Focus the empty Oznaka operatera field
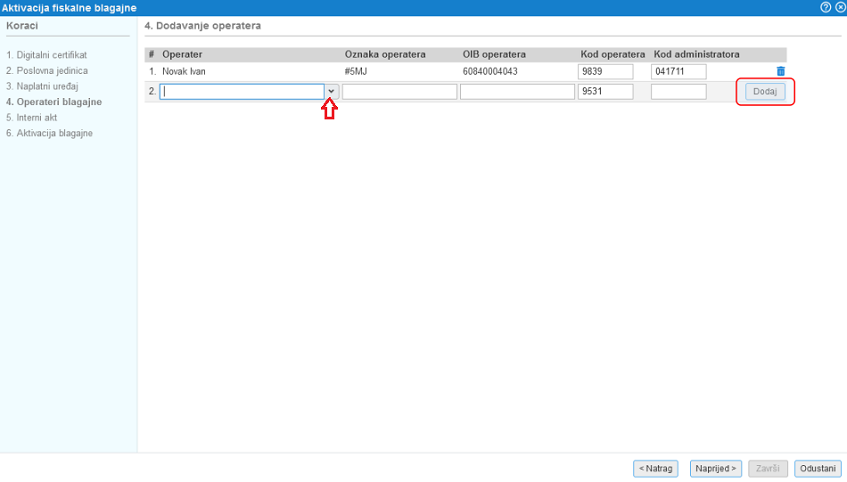The image size is (847, 482). pos(399,91)
